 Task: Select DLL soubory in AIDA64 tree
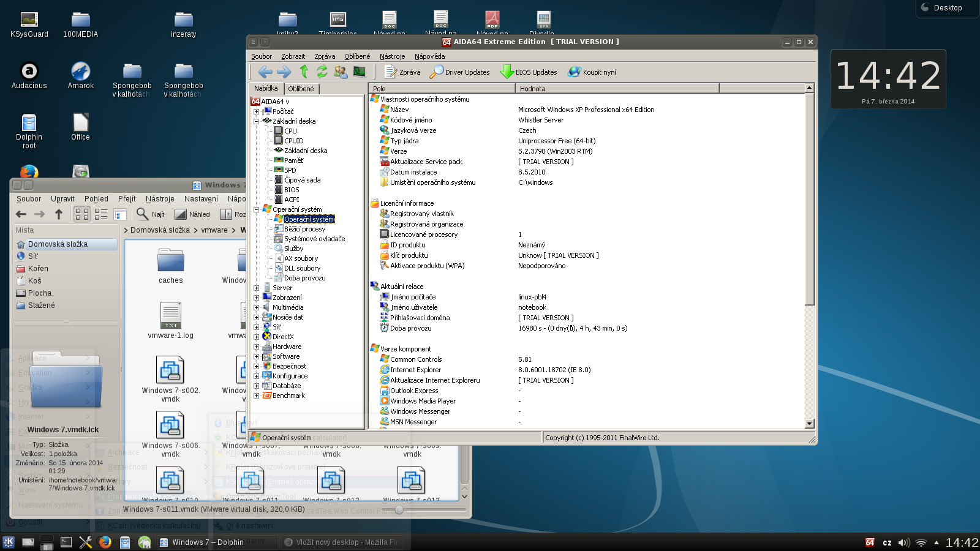point(302,268)
